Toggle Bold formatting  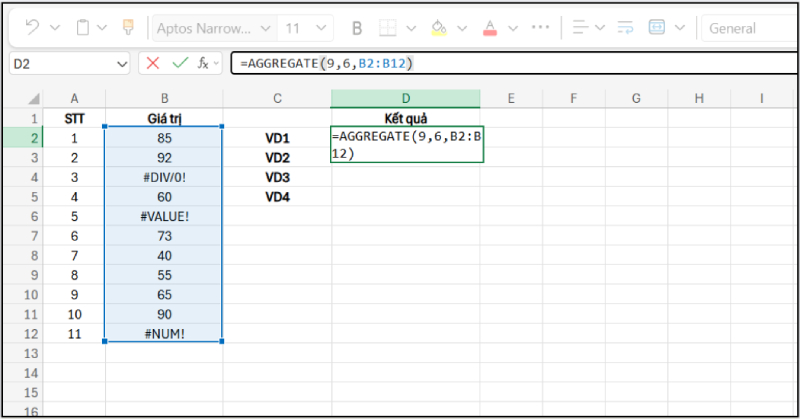tap(356, 28)
